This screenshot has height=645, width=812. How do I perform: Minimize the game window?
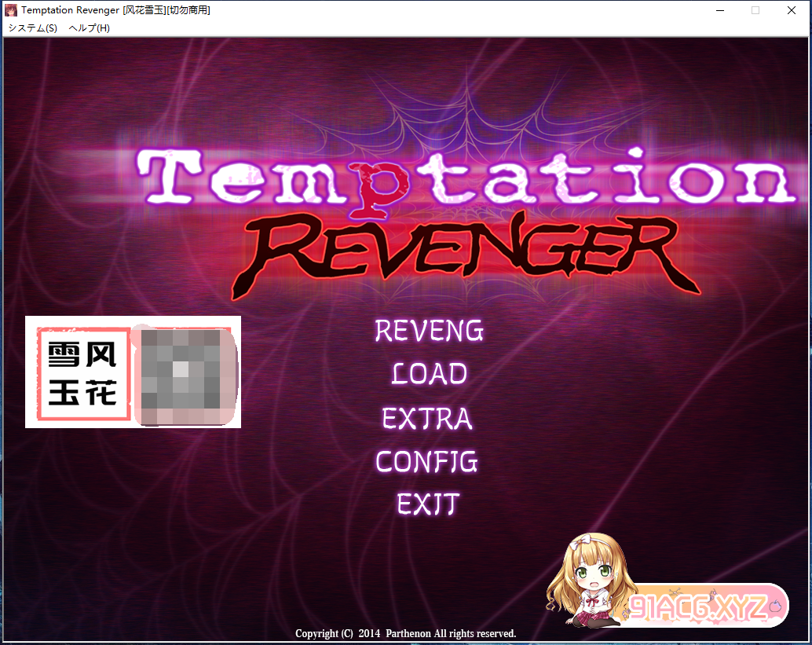(x=719, y=10)
